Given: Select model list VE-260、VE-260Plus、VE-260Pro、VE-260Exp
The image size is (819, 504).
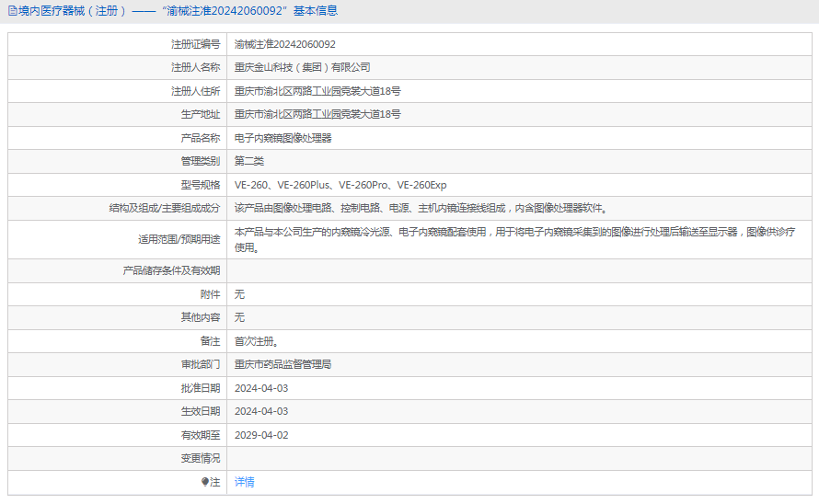Looking at the screenshot, I should tap(340, 185).
